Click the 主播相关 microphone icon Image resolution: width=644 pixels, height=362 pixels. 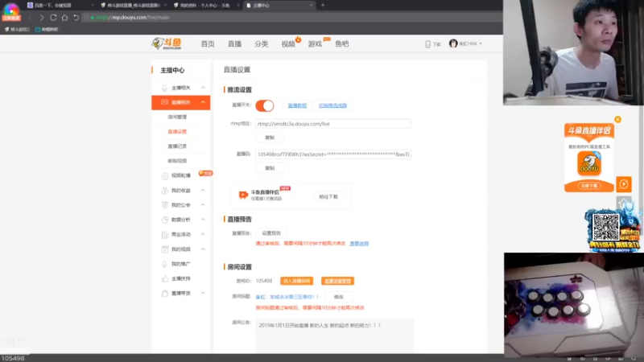point(164,88)
